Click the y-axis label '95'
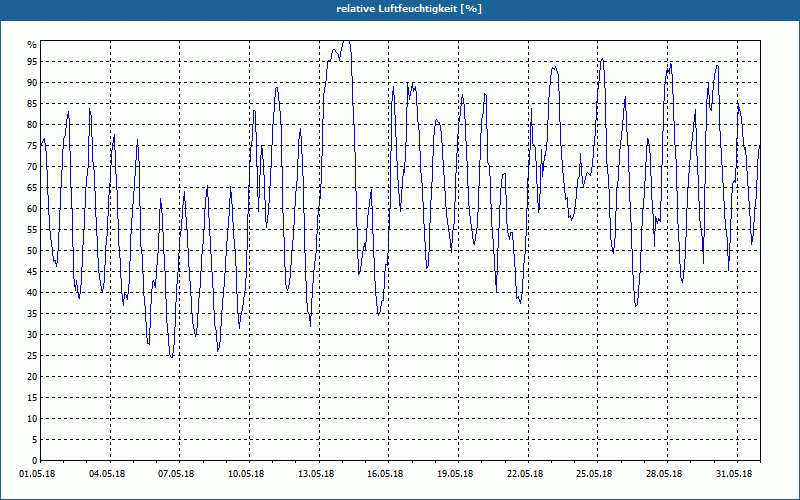Viewport: 800px width, 500px height. pyautogui.click(x=32, y=62)
